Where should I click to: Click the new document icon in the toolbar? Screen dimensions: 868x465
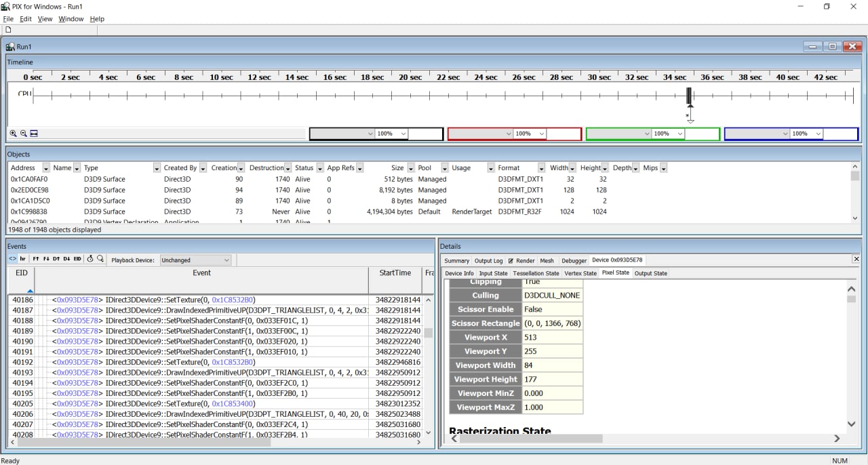(8, 30)
